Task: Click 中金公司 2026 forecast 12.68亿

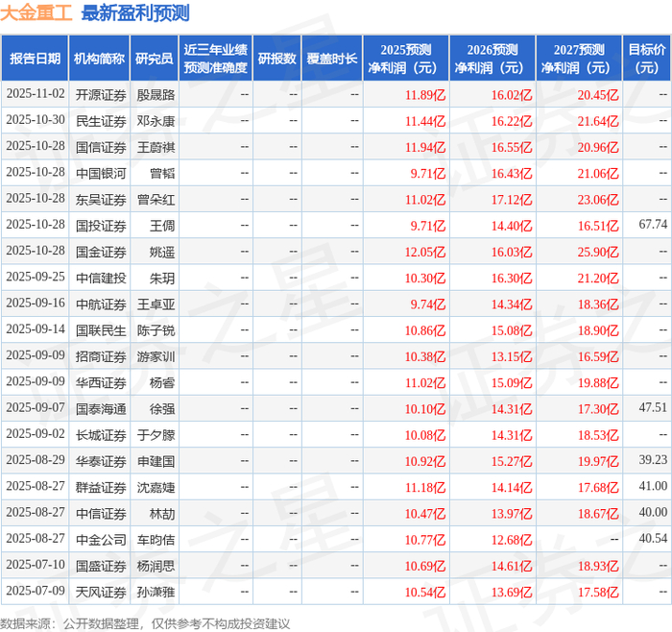Action: tap(512, 540)
